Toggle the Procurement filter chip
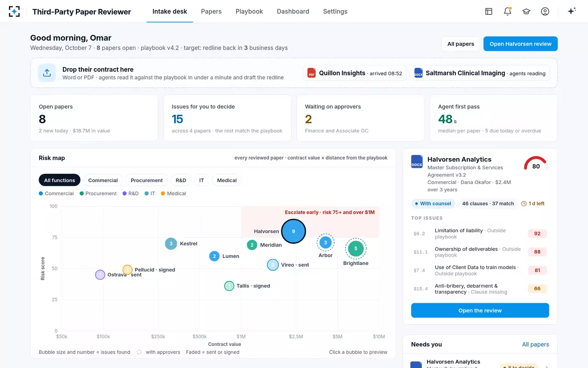The height and width of the screenshot is (368, 588). coord(147,180)
